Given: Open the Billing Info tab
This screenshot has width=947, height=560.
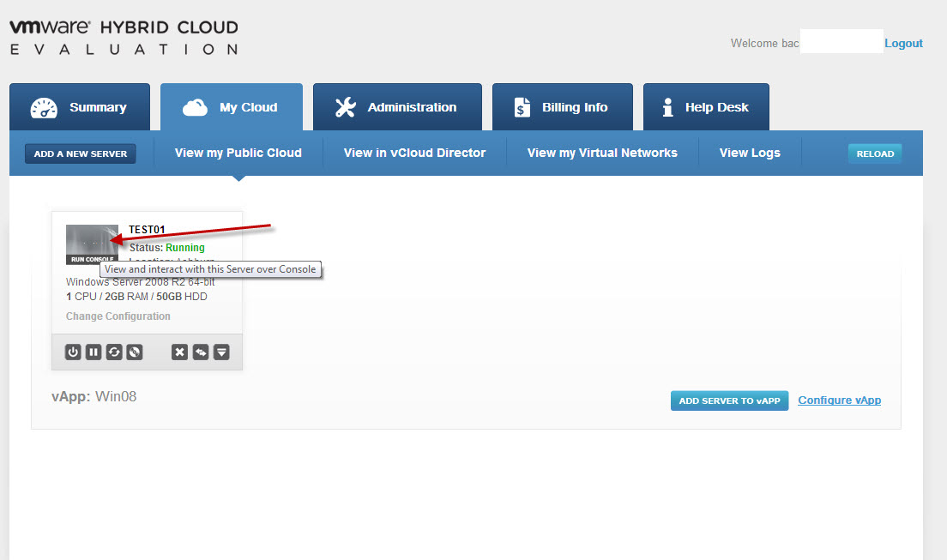Looking at the screenshot, I should click(x=563, y=107).
